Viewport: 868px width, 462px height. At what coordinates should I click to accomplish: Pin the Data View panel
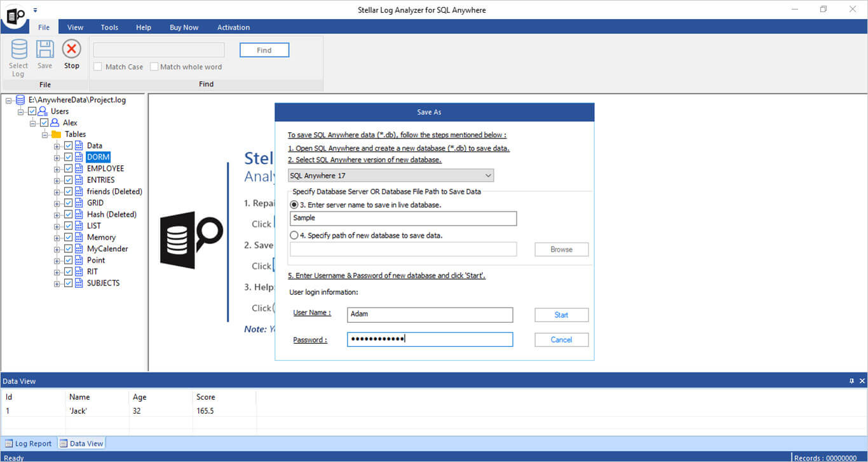[x=852, y=381]
